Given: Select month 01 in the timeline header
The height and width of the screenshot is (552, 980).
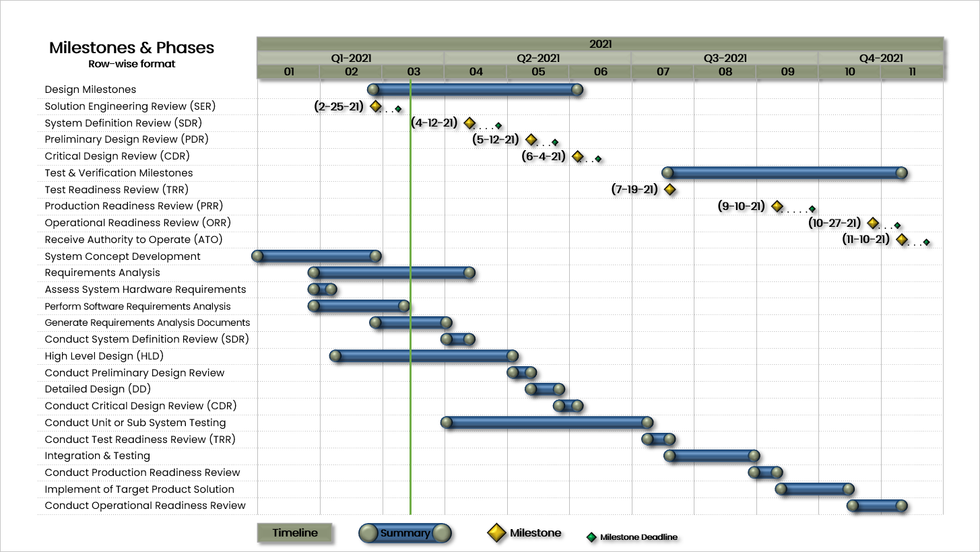Looking at the screenshot, I should click(289, 72).
